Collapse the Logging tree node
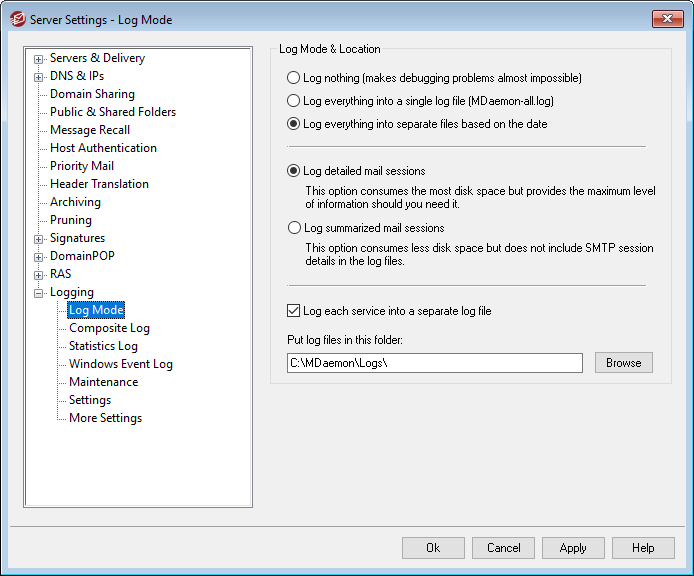The height and width of the screenshot is (576, 694). pyautogui.click(x=39, y=292)
